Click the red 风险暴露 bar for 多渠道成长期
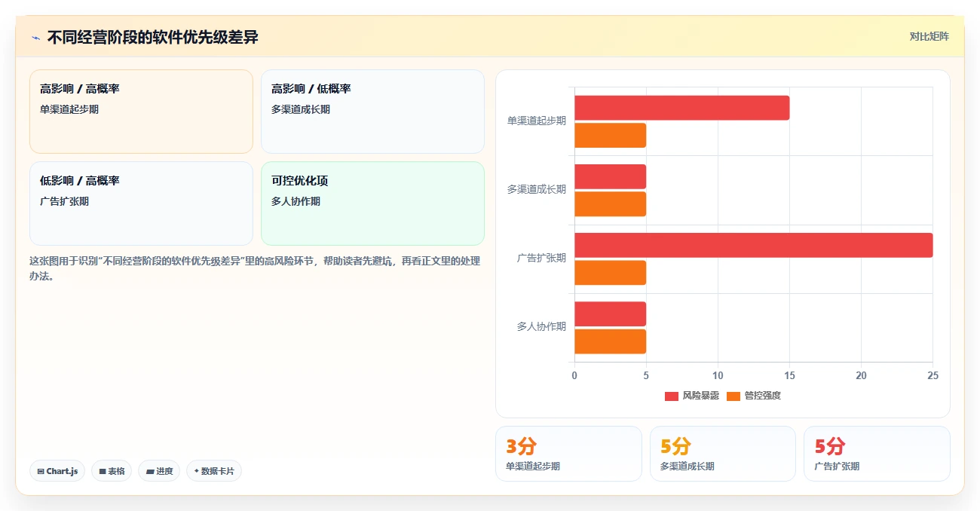Viewport: 980px width, 511px height. coord(610,176)
